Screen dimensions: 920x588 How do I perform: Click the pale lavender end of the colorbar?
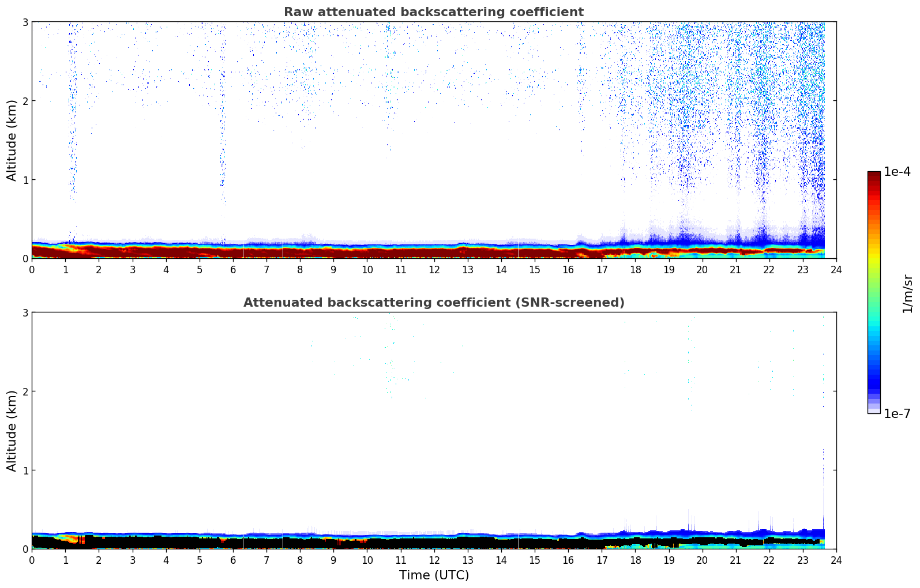[874, 410]
